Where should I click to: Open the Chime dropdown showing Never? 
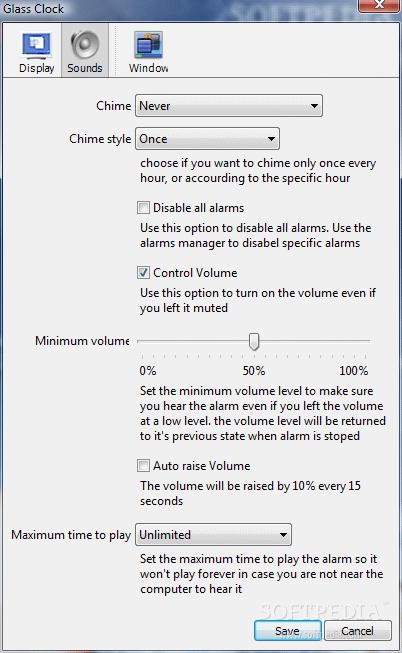pos(229,106)
